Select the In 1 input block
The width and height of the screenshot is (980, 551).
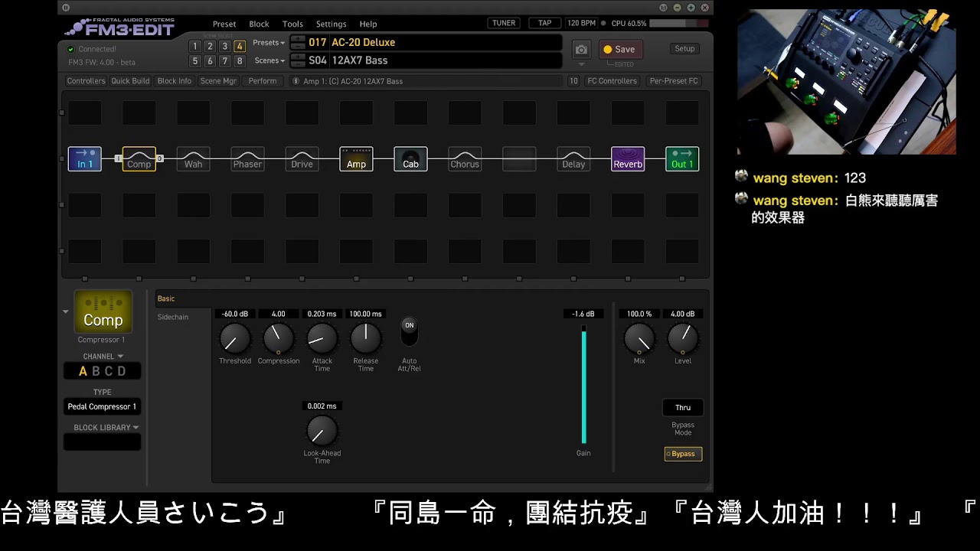pyautogui.click(x=84, y=159)
